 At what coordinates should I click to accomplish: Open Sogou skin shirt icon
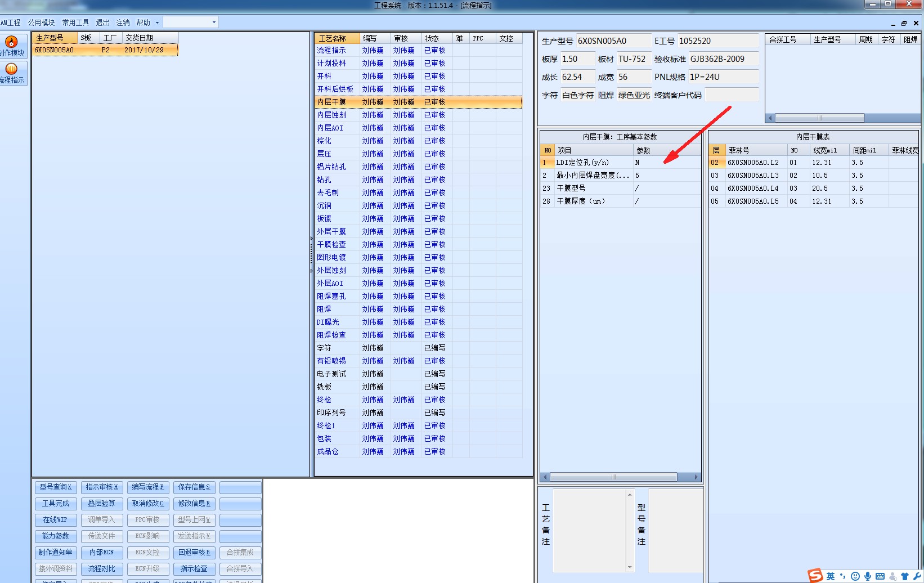(x=905, y=576)
